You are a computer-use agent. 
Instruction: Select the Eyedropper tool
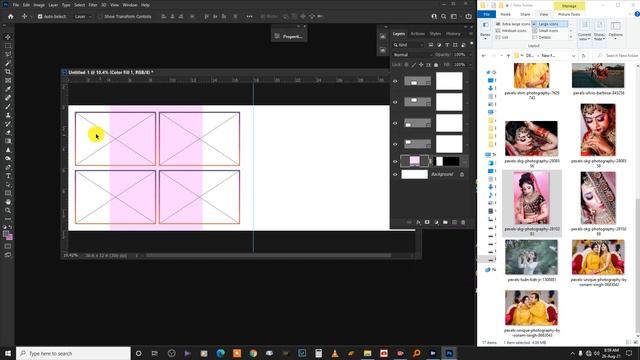pyautogui.click(x=8, y=89)
